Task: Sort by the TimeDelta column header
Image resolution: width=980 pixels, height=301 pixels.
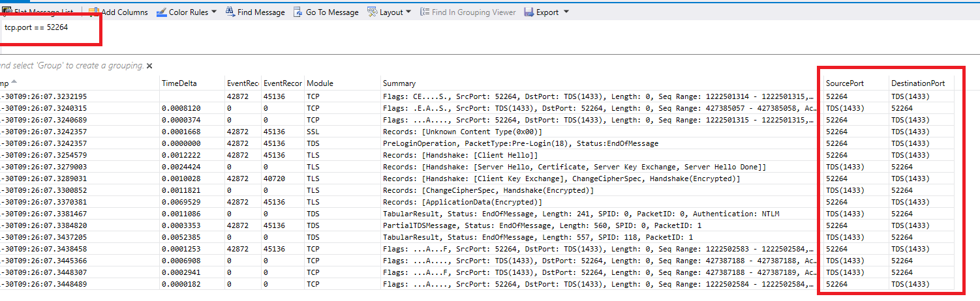Action: [179, 83]
